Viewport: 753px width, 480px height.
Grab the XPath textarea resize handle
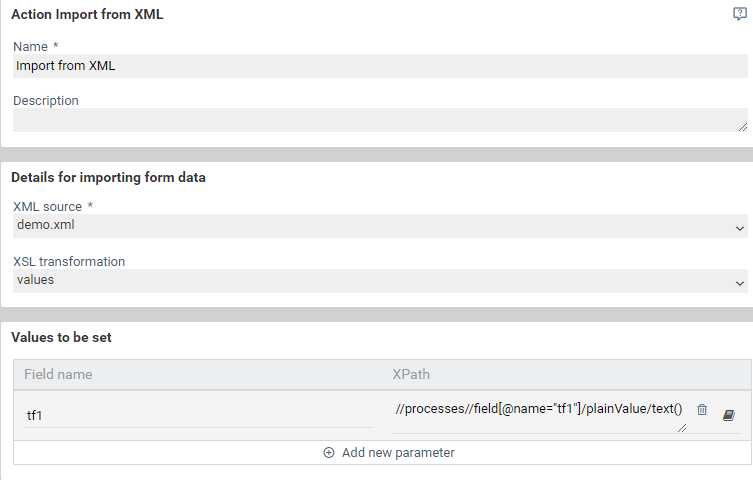[681, 428]
